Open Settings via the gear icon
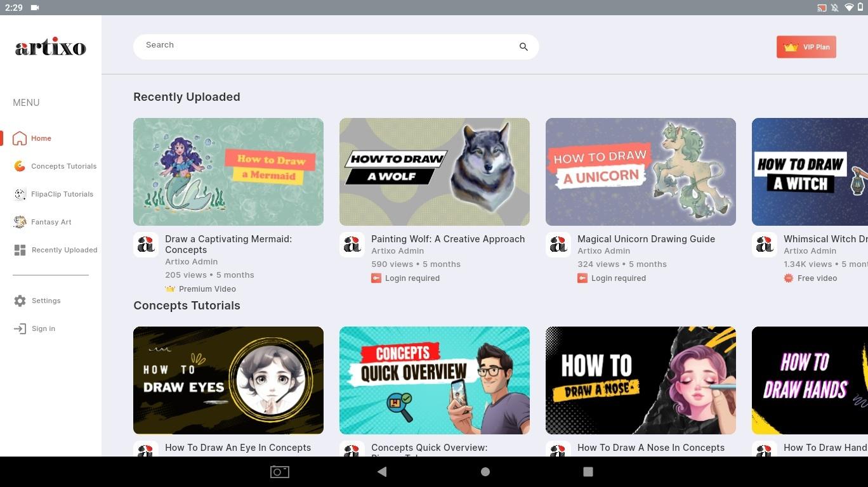Screen dimensions: 868x487 pyautogui.click(x=20, y=301)
